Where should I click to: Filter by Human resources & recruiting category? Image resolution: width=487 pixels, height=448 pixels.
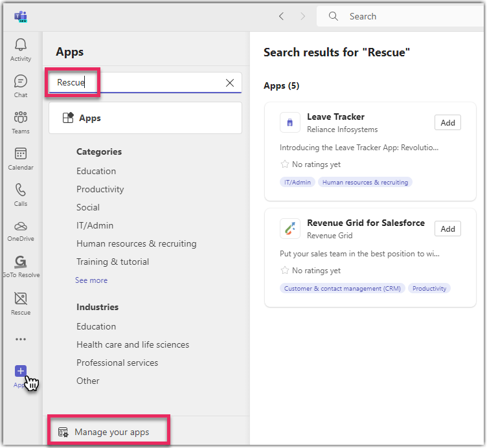click(137, 243)
